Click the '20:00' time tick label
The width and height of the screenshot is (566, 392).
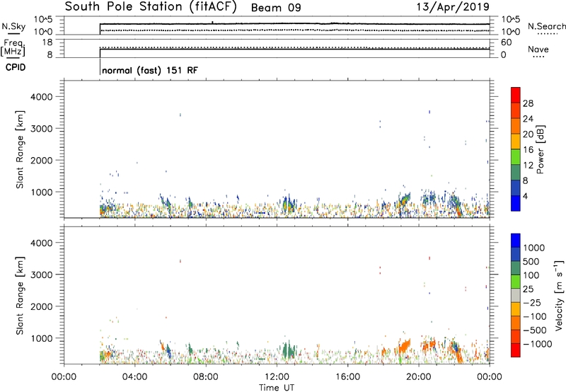point(419,377)
